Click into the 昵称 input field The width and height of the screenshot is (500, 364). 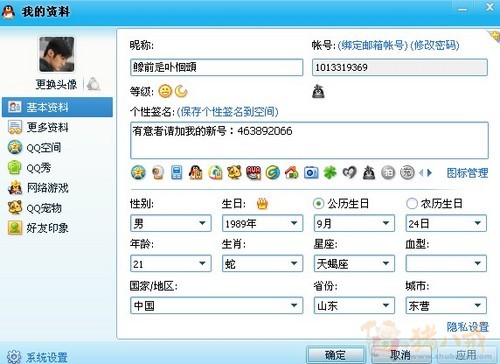[x=217, y=67]
